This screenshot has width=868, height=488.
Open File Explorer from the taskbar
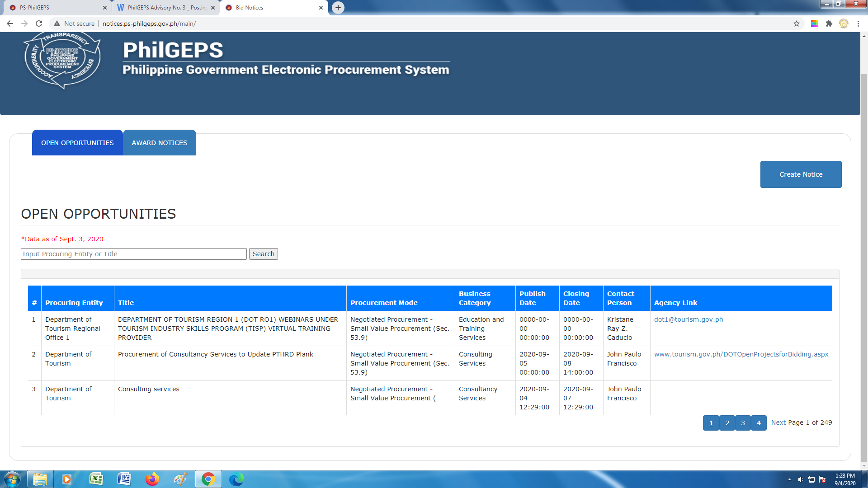click(x=40, y=479)
